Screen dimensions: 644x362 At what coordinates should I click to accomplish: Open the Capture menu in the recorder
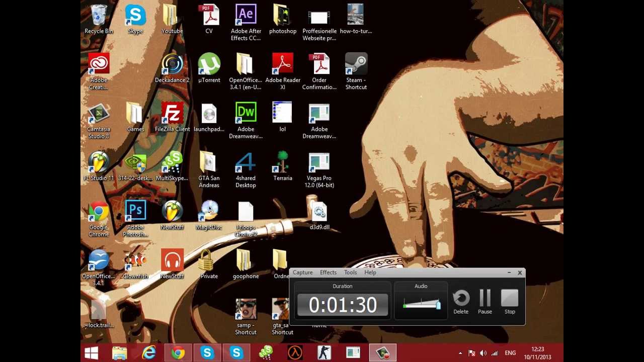pyautogui.click(x=302, y=273)
